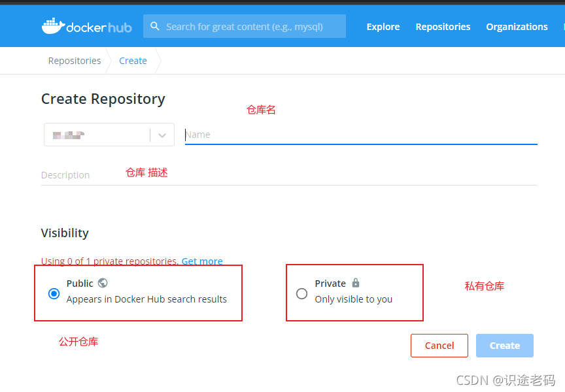Focus the search for great content field

click(x=245, y=26)
